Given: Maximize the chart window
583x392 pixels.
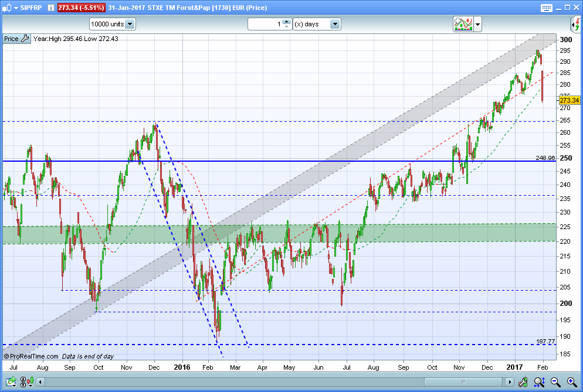Looking at the screenshot, I should (567, 8).
